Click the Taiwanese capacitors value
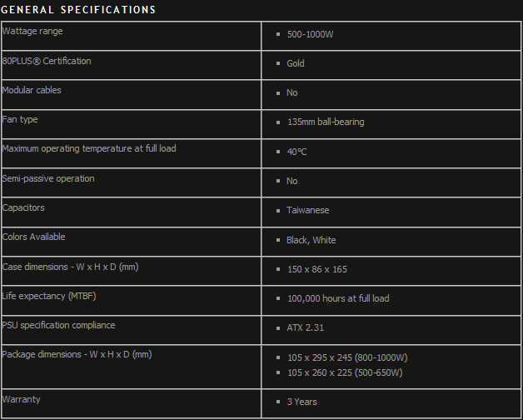Viewport: 523px width, 420px height. pyautogui.click(x=308, y=210)
